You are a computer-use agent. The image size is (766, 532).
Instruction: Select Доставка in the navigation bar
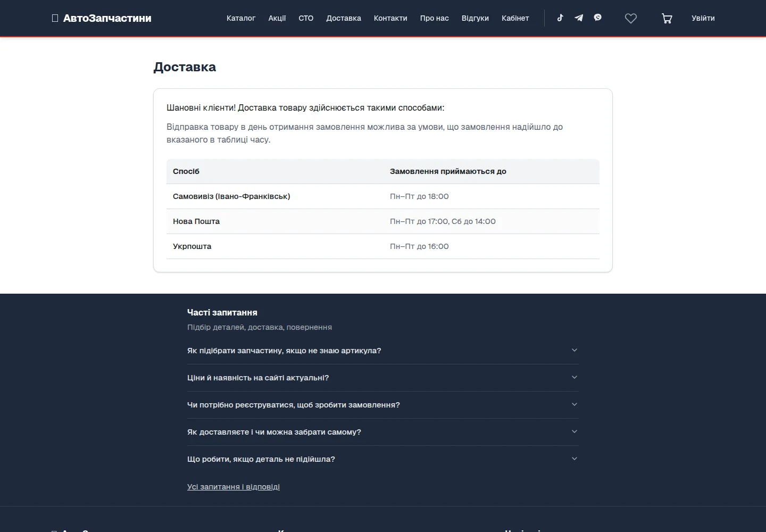[x=344, y=18]
